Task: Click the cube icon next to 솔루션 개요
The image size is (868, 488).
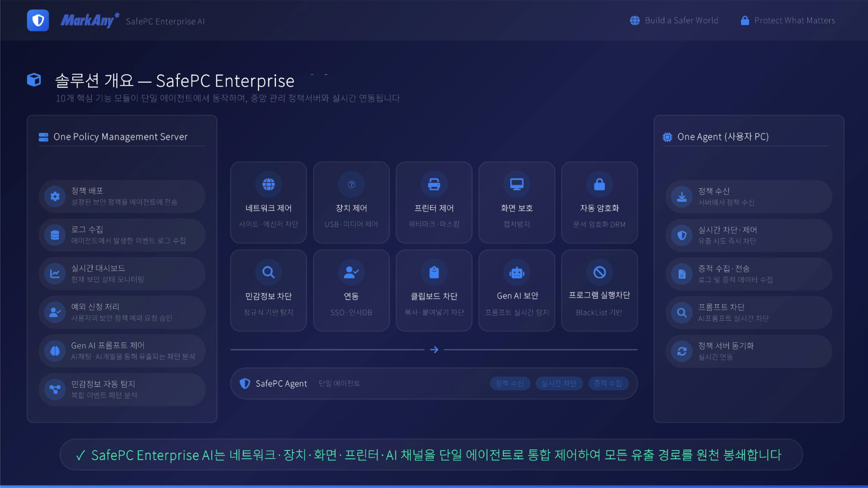Action: click(x=34, y=80)
